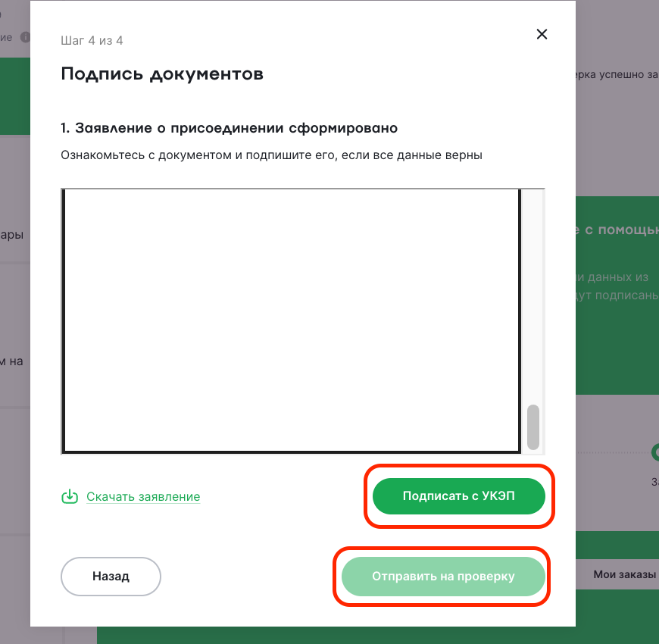Click the download icon beside Скачать заявление
Screen dimensions: 659x644
click(70, 496)
